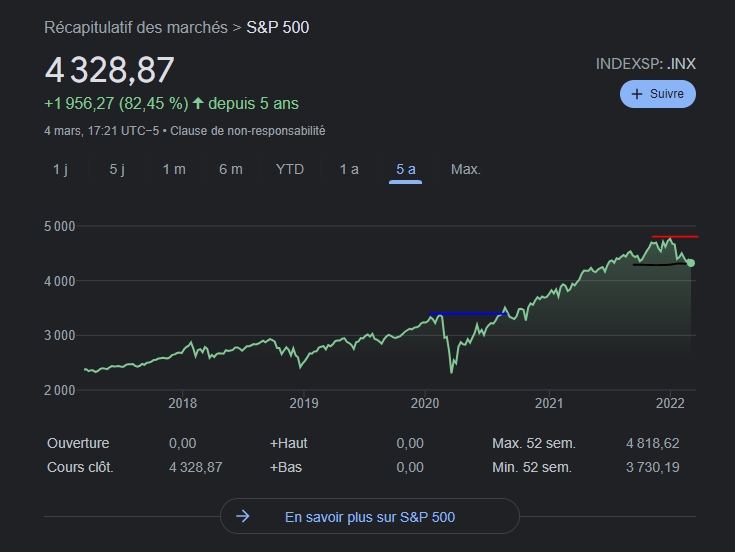Open the Récapitulatif des marchés breadcrumb link
735x552 pixels.
click(x=136, y=27)
